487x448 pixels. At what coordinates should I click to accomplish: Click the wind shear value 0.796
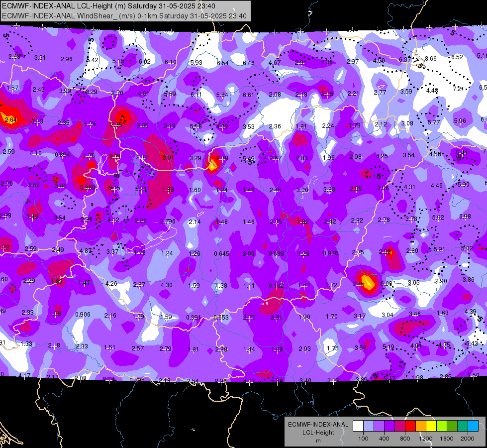pyautogui.click(x=168, y=222)
